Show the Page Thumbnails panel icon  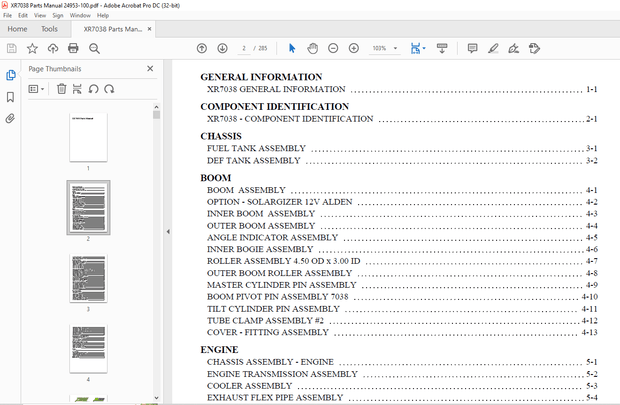[x=11, y=75]
